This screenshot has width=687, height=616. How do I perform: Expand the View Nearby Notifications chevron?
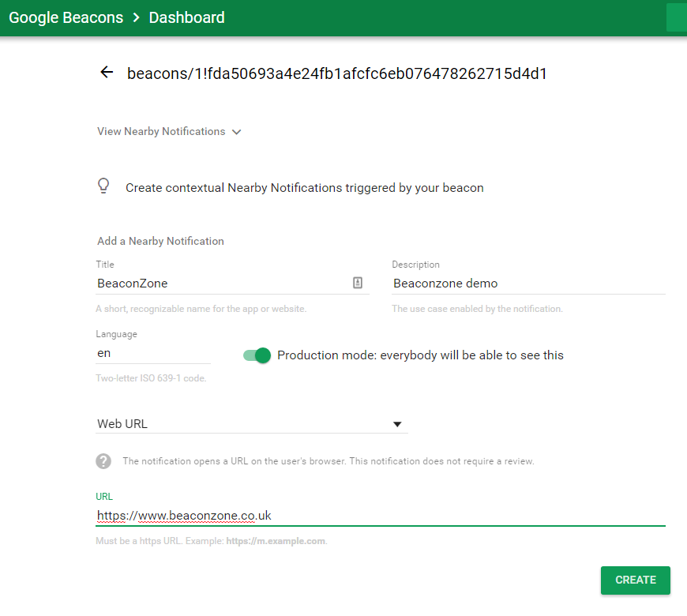click(237, 132)
